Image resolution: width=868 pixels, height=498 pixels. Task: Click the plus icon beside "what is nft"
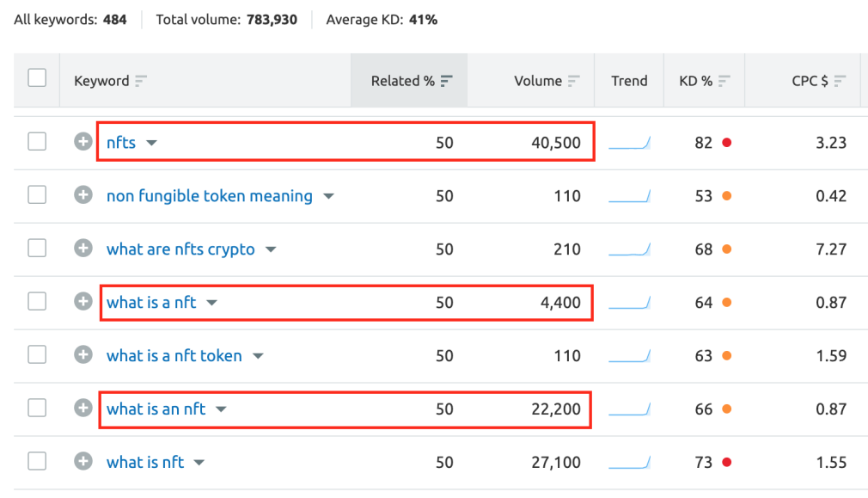point(83,462)
